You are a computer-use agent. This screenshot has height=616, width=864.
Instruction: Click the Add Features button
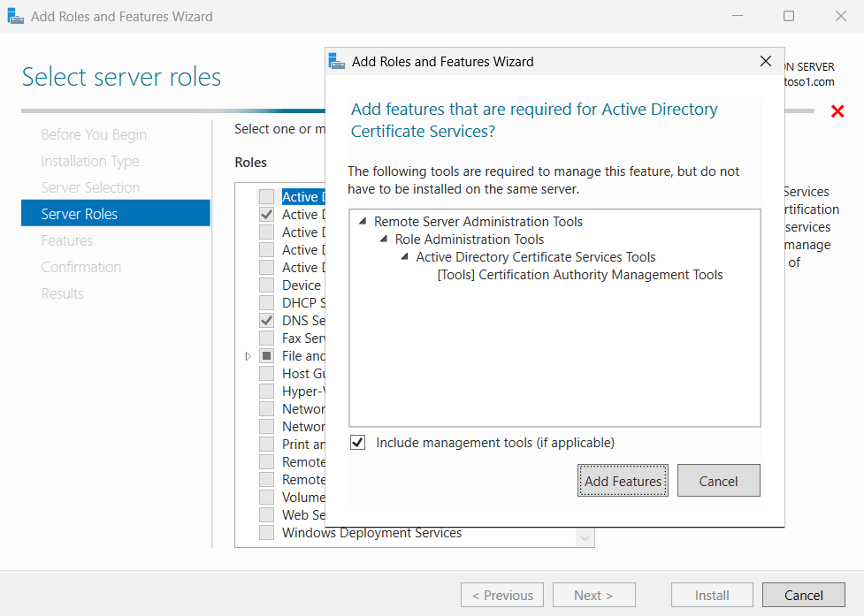point(623,481)
